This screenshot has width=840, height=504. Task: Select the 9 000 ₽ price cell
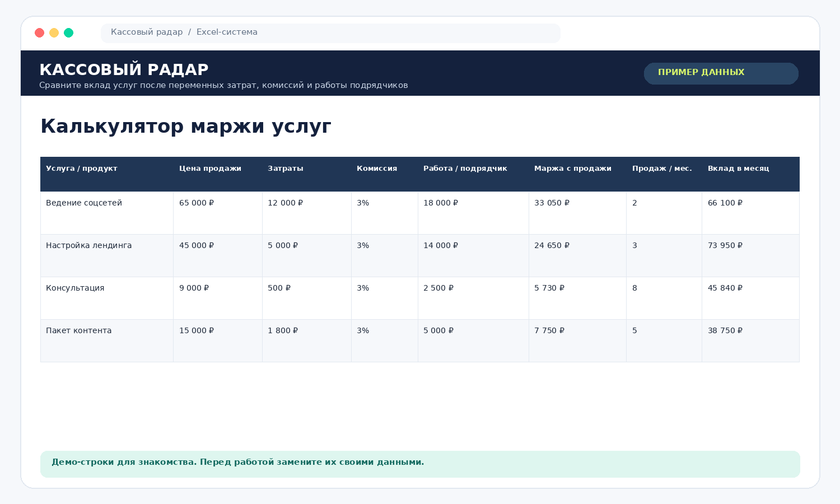(x=218, y=298)
